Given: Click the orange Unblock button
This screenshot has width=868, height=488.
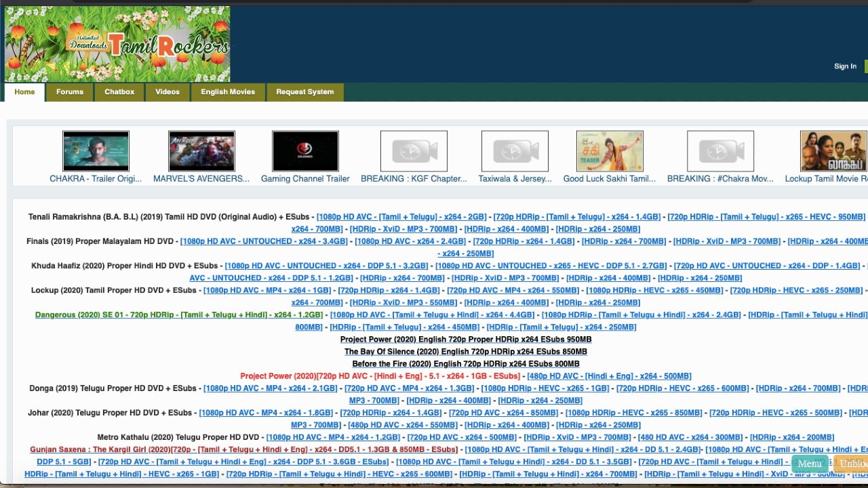Looking at the screenshot, I should 851,464.
